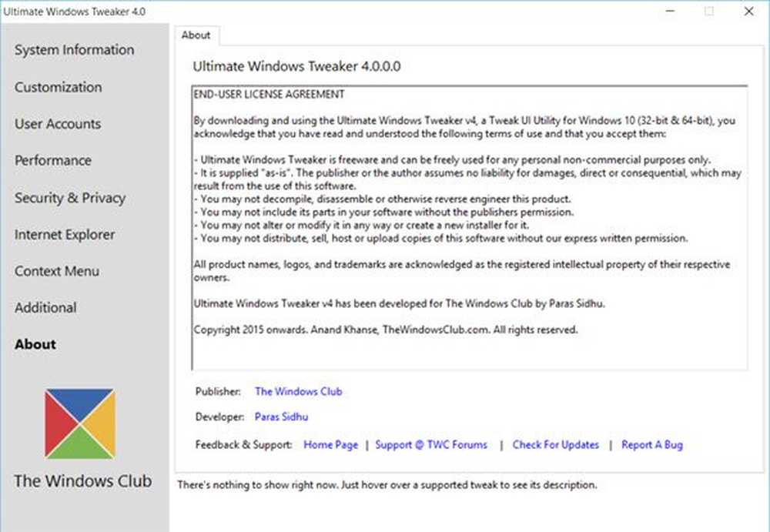Image resolution: width=770 pixels, height=532 pixels.
Task: Switch to Security & Privacy section
Action: (x=70, y=197)
